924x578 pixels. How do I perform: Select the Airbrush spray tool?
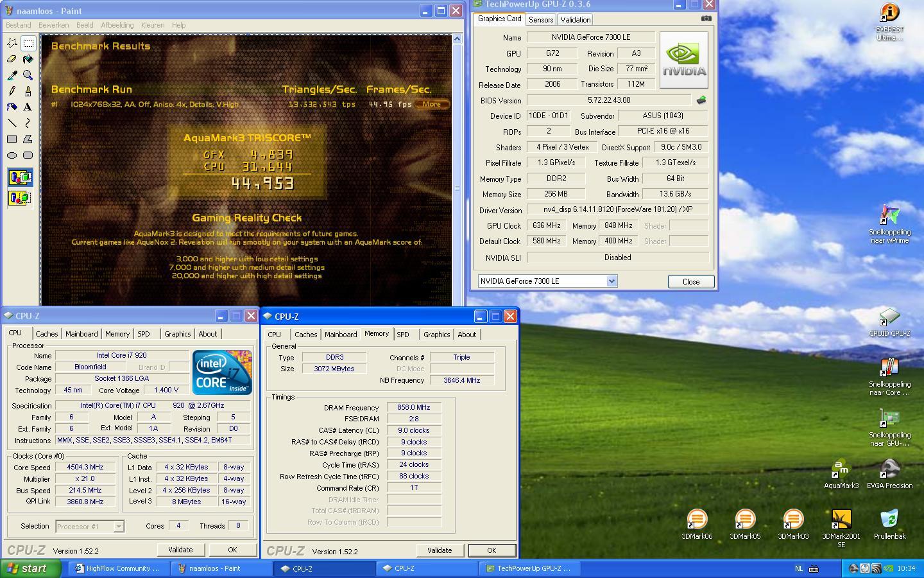12,107
